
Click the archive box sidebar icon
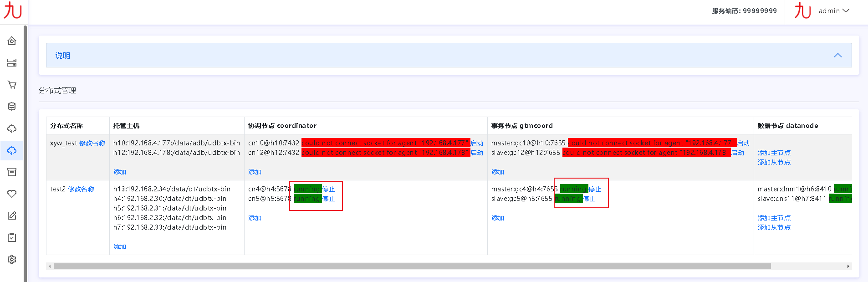click(12, 172)
